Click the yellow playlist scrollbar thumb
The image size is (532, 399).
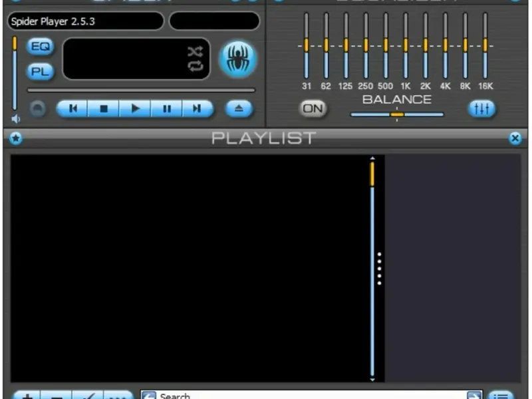click(x=372, y=174)
